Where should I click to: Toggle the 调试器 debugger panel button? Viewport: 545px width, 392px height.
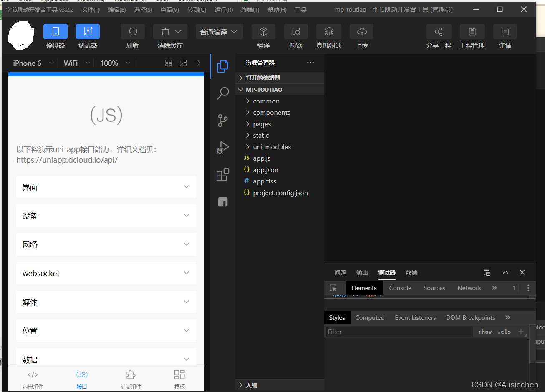(x=88, y=32)
